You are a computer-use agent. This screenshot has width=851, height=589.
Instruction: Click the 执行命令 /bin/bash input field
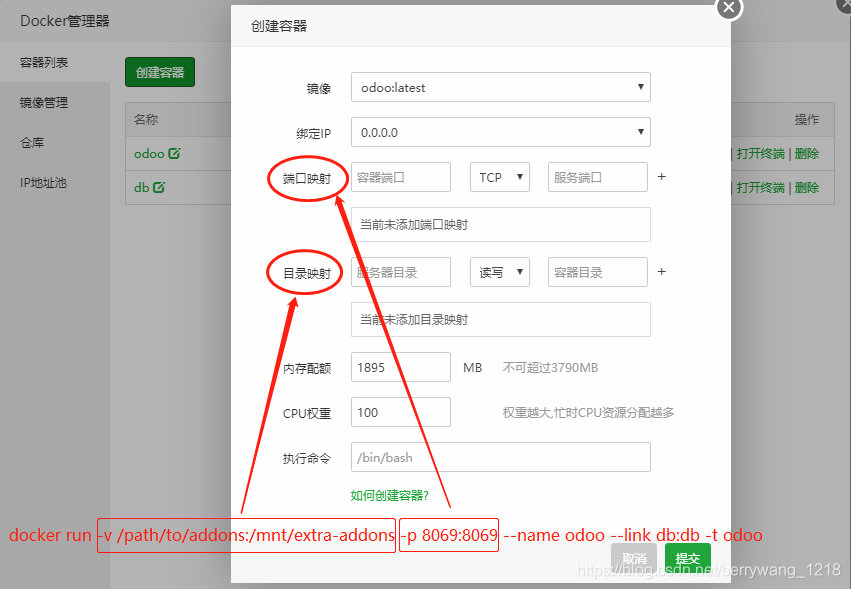500,458
